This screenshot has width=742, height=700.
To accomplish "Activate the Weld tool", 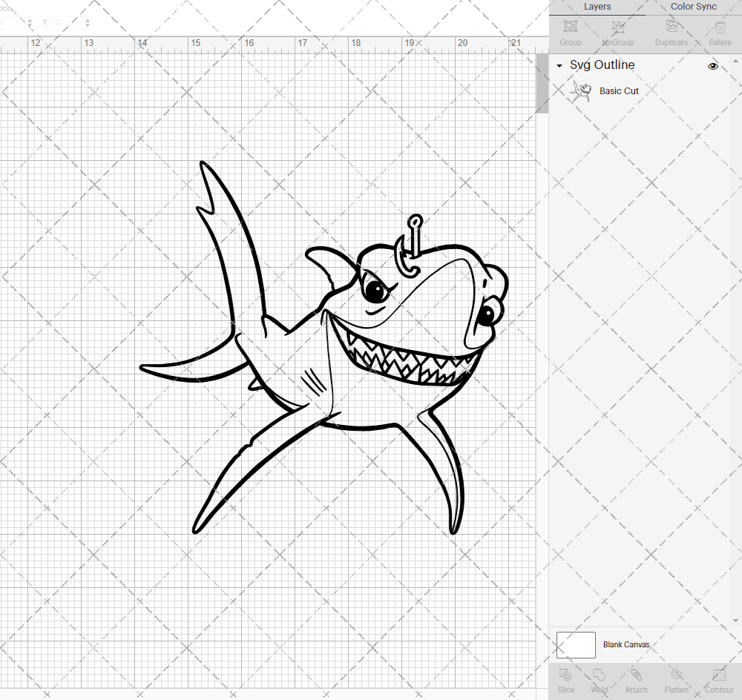I will [599, 679].
